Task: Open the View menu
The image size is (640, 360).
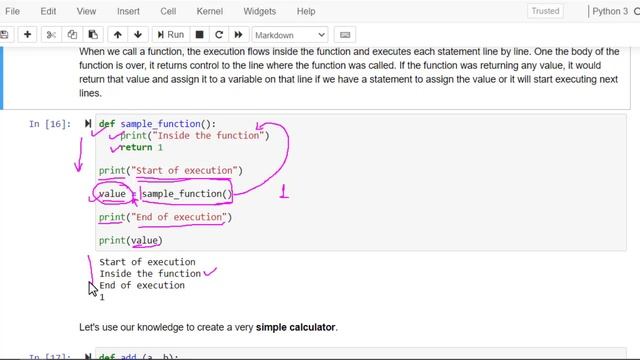Action: 86,11
